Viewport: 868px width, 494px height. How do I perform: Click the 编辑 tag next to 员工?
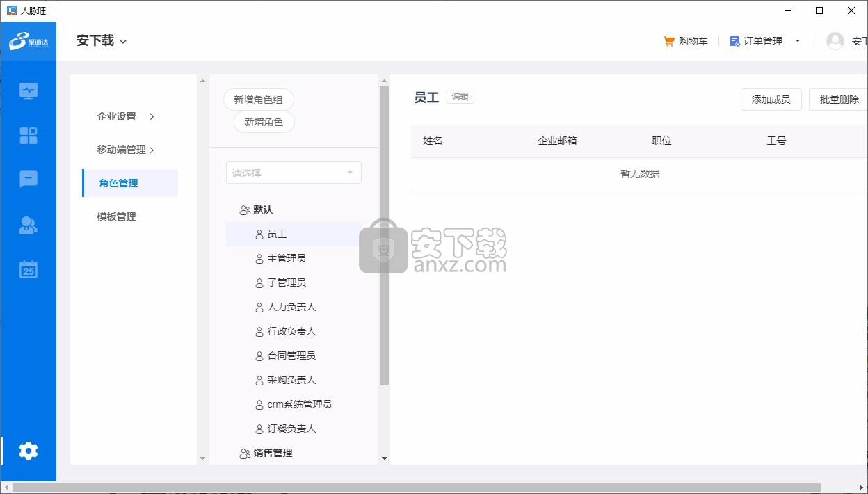[x=460, y=97]
